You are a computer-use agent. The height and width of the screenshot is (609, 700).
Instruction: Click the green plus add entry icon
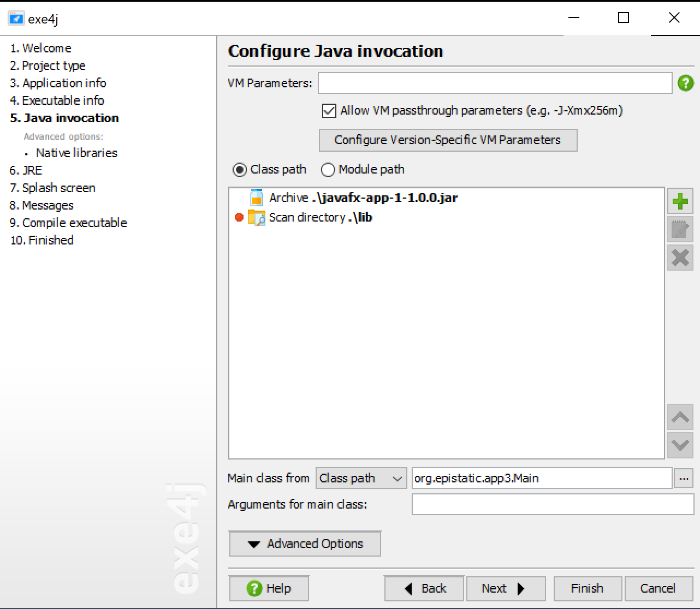coord(680,201)
